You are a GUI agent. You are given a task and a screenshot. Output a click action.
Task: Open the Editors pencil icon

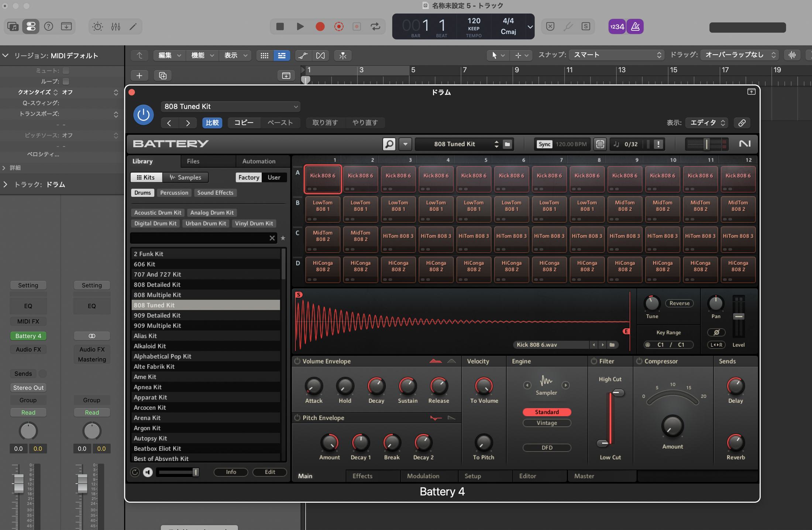pyautogui.click(x=133, y=27)
